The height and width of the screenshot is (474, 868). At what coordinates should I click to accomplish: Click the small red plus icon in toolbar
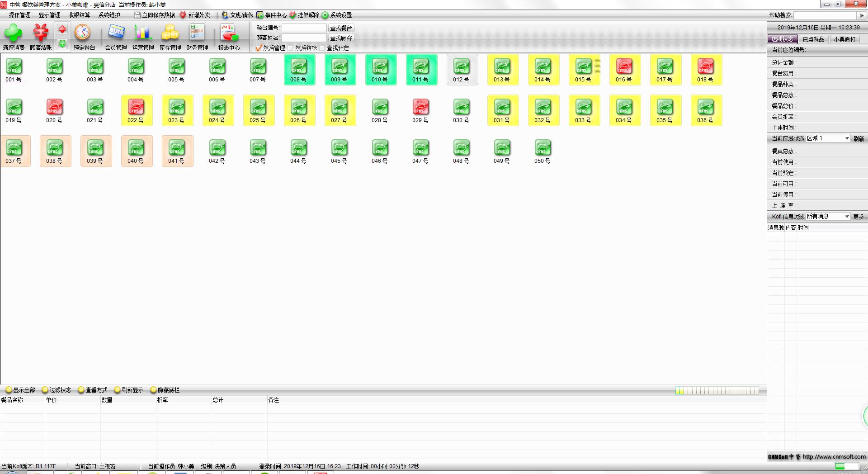pos(62,30)
